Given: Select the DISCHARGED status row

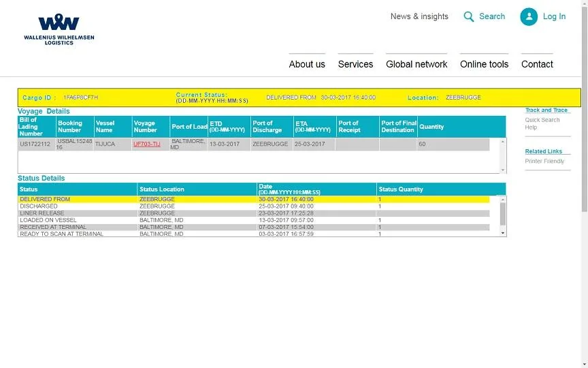Looking at the screenshot, I should (x=253, y=206).
